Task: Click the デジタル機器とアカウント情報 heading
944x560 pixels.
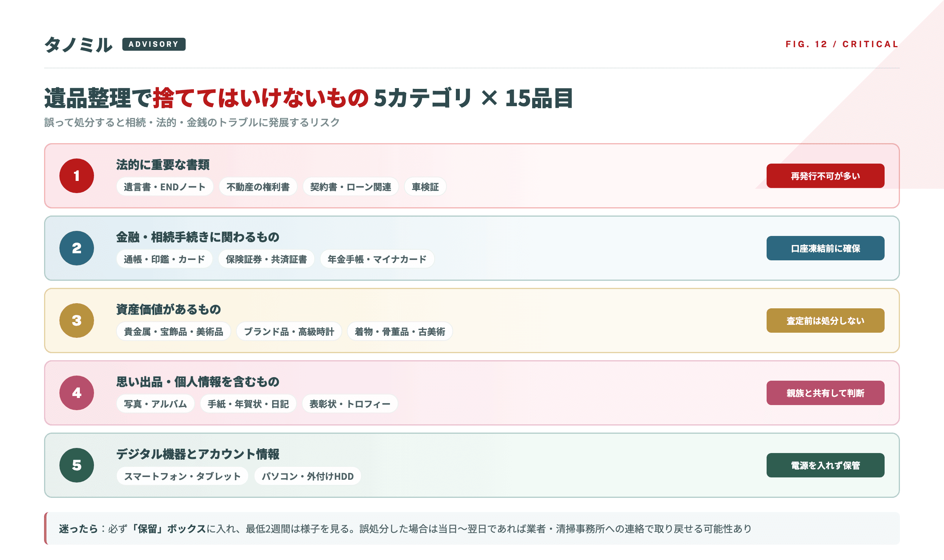Action: tap(198, 454)
